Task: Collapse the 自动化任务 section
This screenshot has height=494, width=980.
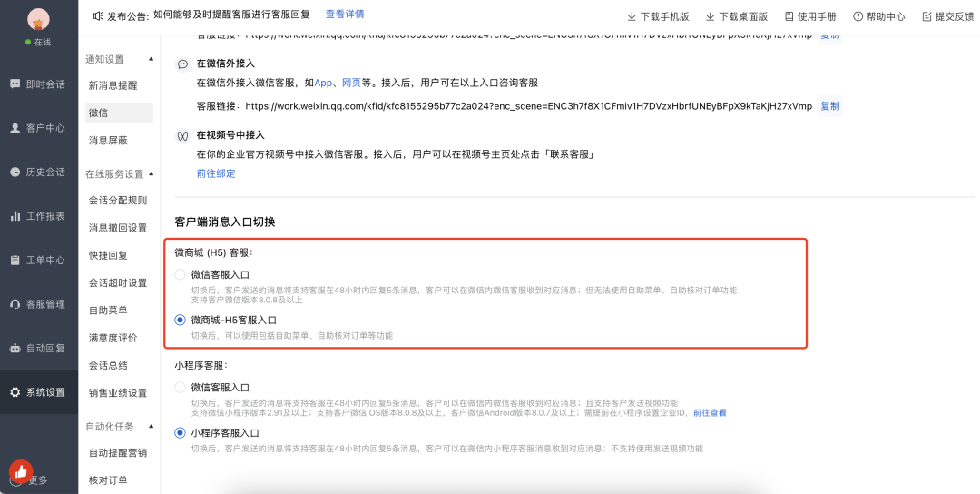Action: (x=151, y=427)
